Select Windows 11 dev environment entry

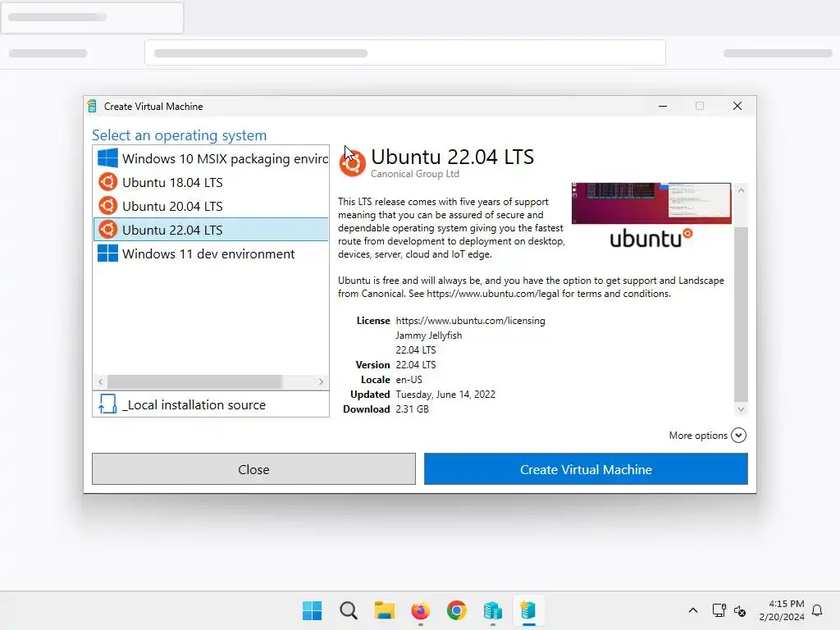(x=211, y=253)
